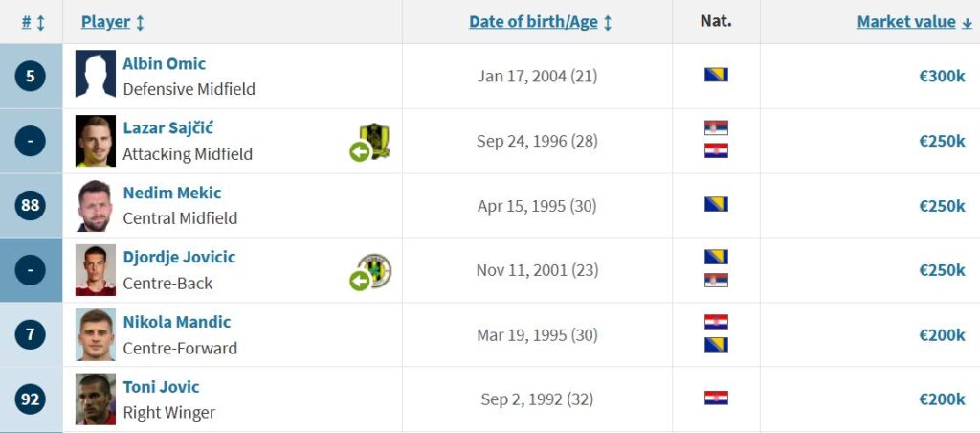Click Djordje Jovicic's portrait thumbnail
Viewport: 980px width, 433px height.
(96, 270)
